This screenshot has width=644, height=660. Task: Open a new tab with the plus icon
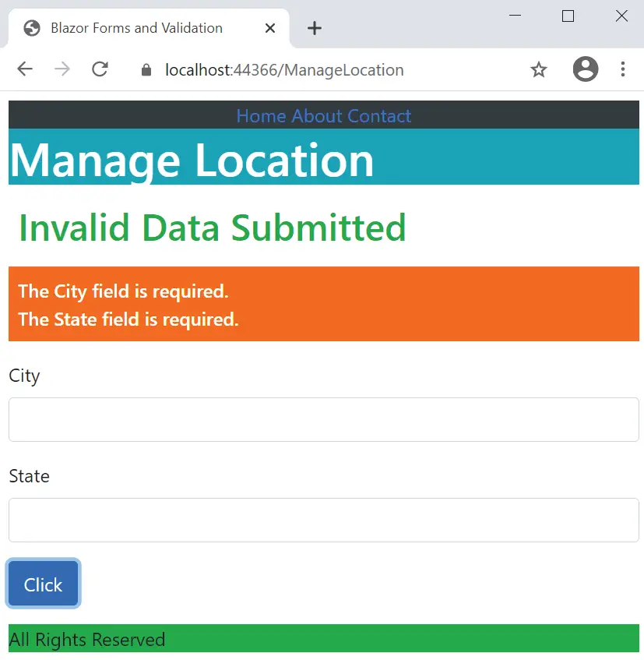(x=313, y=28)
